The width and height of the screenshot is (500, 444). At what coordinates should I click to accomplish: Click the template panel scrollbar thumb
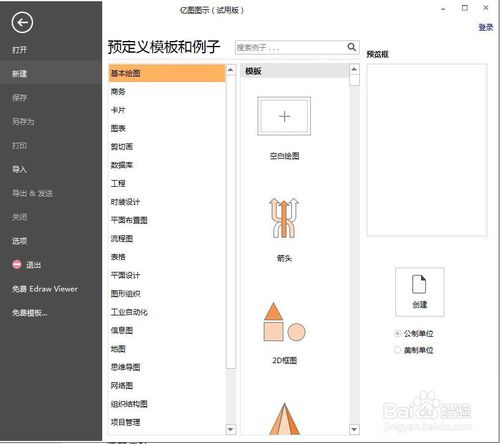[354, 80]
